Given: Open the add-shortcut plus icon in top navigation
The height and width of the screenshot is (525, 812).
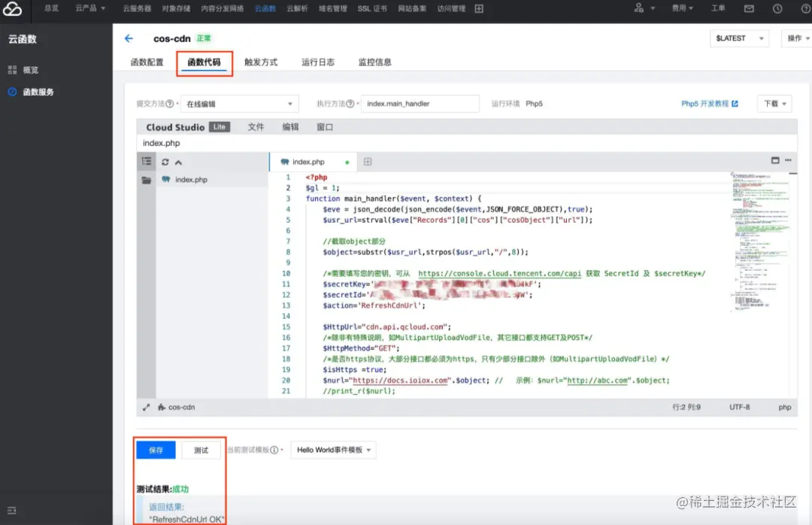Looking at the screenshot, I should [479, 8].
